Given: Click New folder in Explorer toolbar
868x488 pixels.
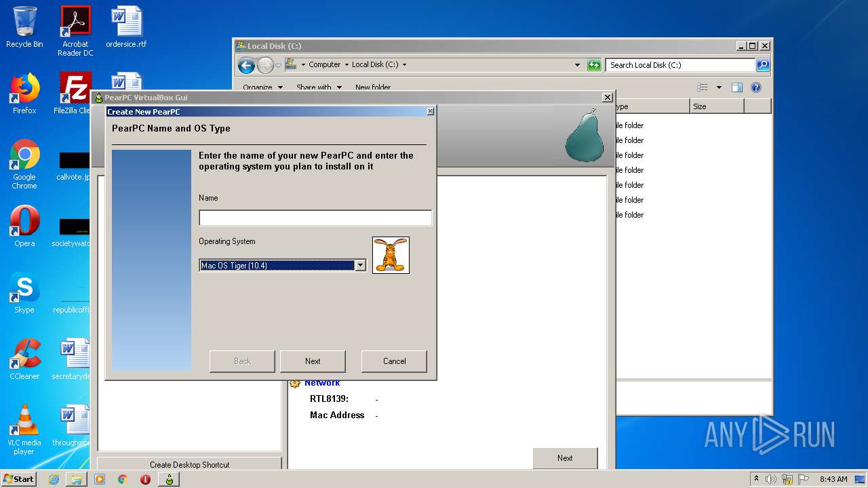Looking at the screenshot, I should (x=373, y=87).
